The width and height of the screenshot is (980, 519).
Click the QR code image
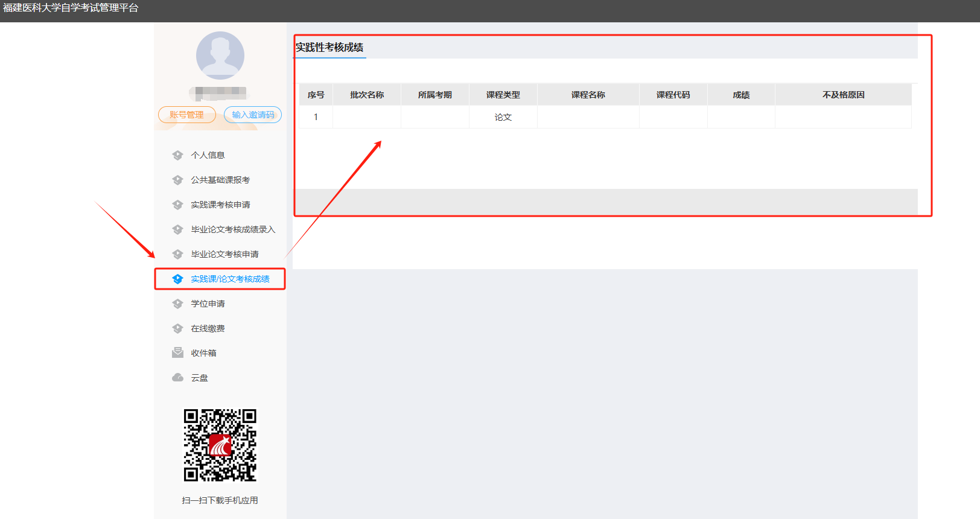(220, 445)
